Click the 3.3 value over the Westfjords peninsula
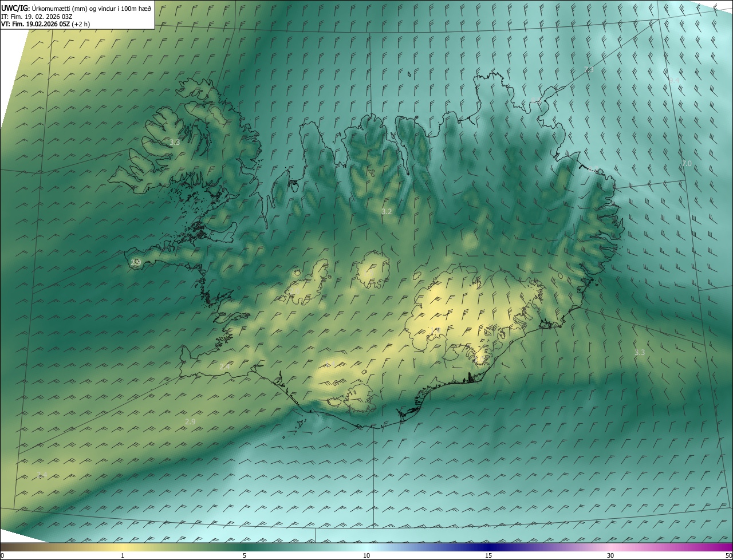 [x=175, y=142]
